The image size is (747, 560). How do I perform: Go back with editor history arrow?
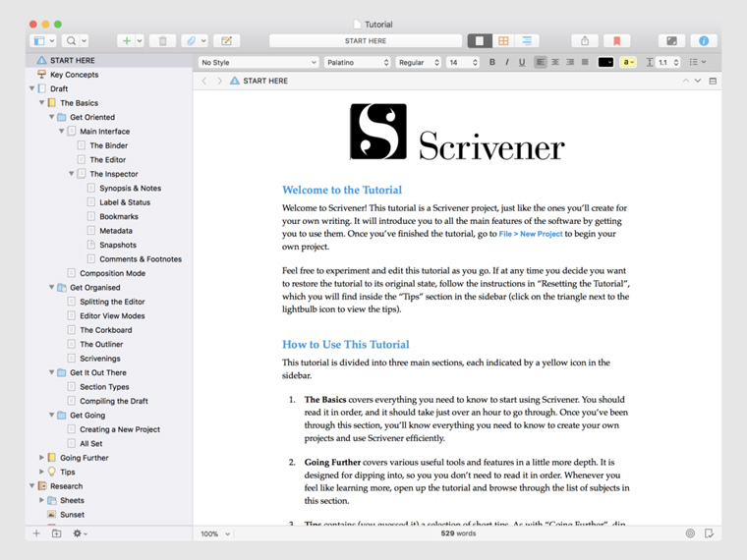[204, 81]
